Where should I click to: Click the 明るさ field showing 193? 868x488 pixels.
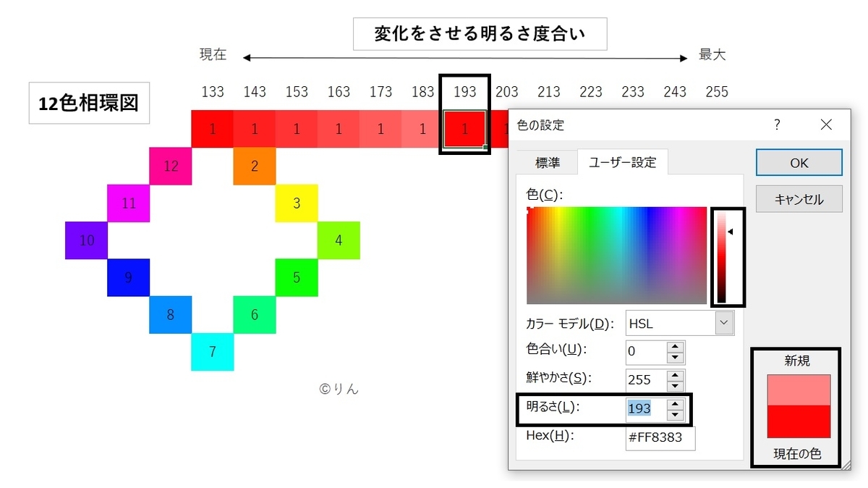tap(646, 408)
